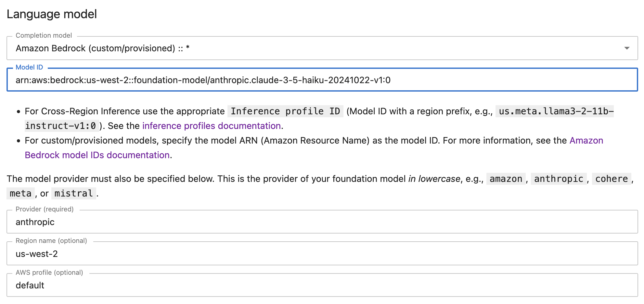
Task: Click the 'amazon' provider code example
Action: 506,179
